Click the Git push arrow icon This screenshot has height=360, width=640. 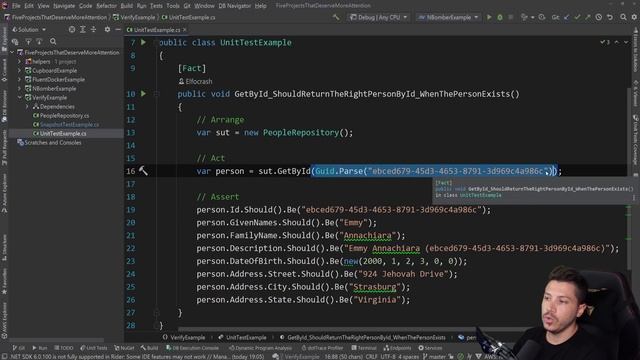[x=588, y=18]
